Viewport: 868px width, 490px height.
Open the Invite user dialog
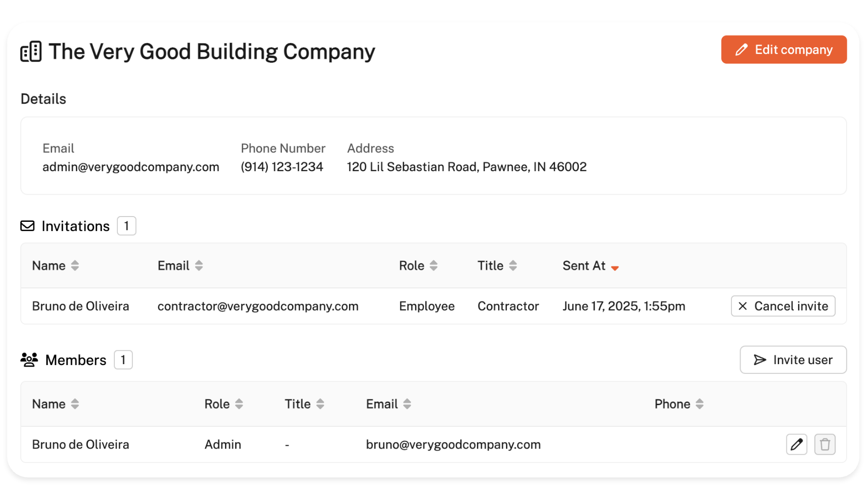tap(793, 360)
